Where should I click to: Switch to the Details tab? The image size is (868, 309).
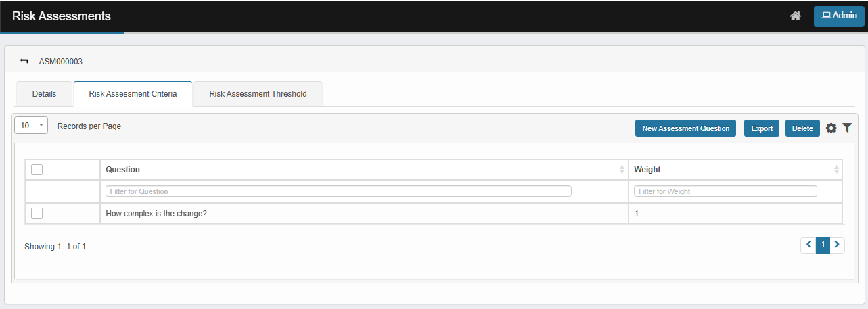[44, 94]
